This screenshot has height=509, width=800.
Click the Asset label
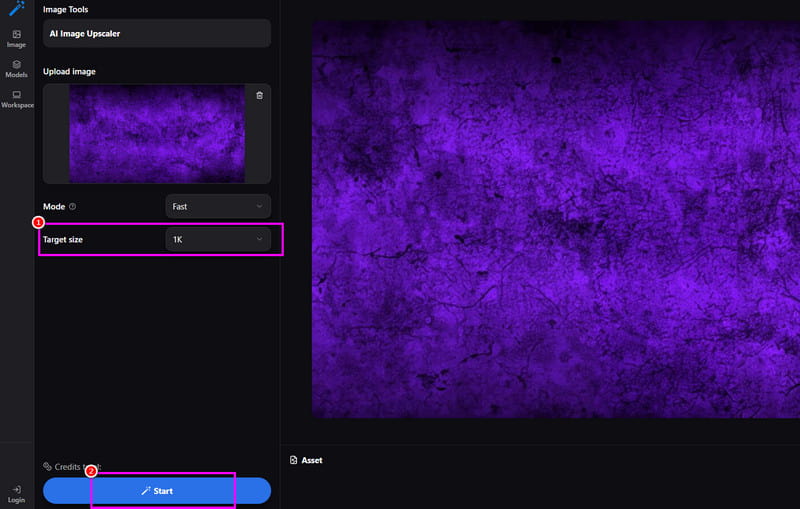point(312,460)
